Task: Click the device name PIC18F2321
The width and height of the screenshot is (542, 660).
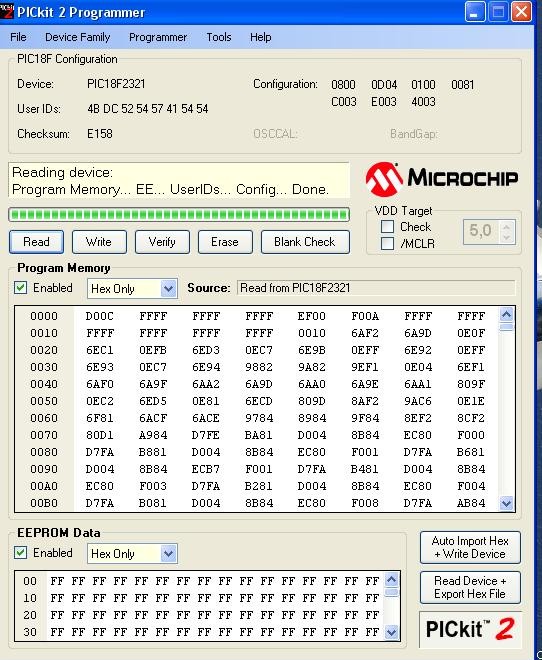Action: 116,84
